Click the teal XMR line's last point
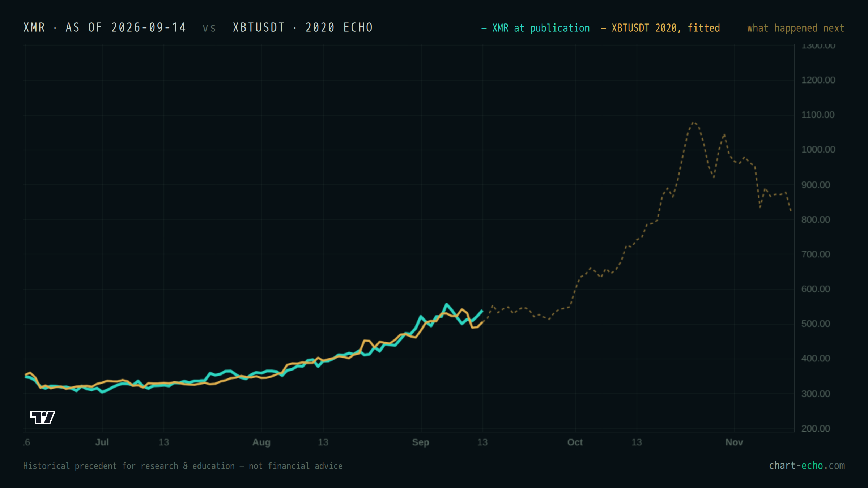 tap(482, 311)
